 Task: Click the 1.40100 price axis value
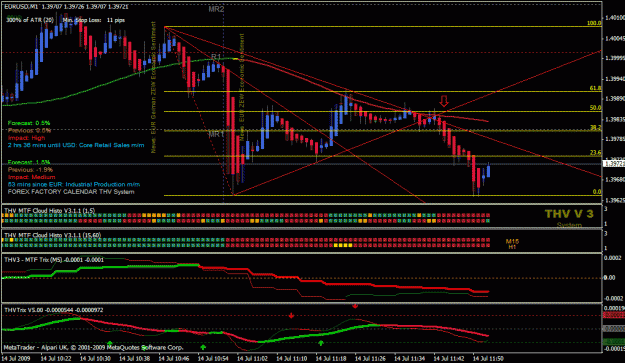[615, 18]
